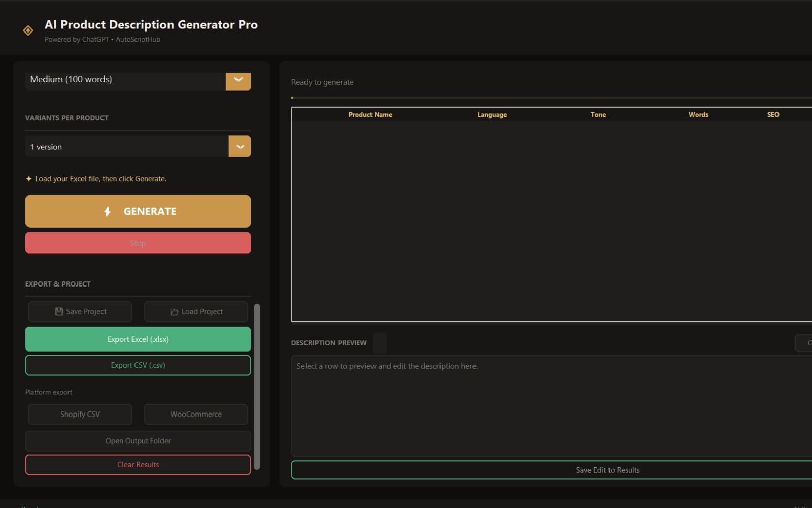Expand the 1 version variants dropdown arrow
This screenshot has height=508, width=812.
240,146
